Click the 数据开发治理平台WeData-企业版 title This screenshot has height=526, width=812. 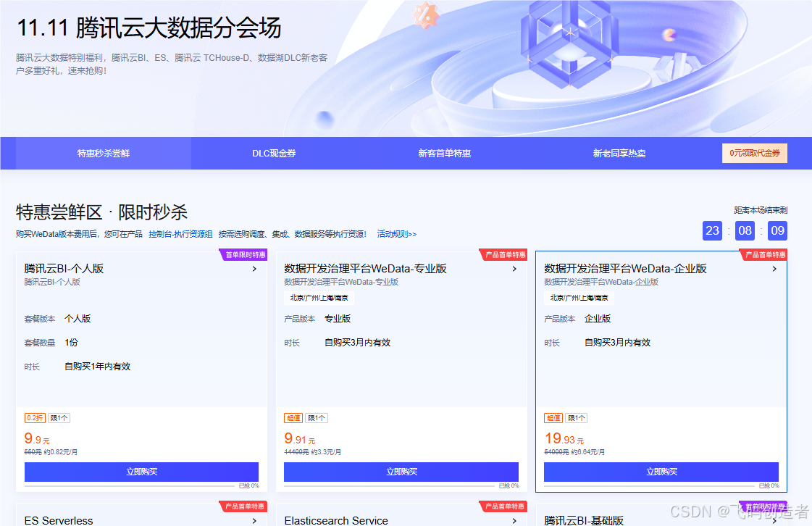pos(625,269)
